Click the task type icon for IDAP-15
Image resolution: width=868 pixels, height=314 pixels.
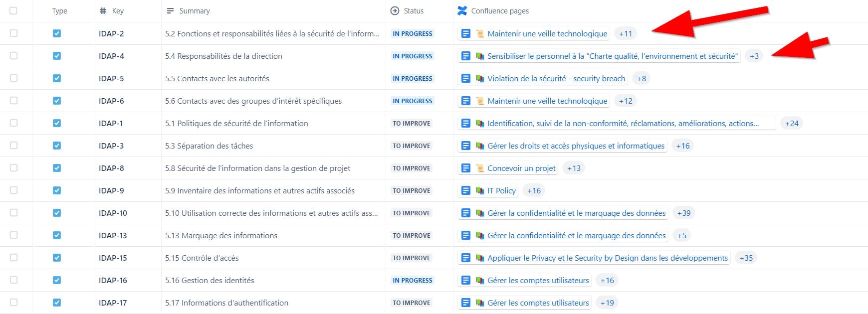click(57, 258)
